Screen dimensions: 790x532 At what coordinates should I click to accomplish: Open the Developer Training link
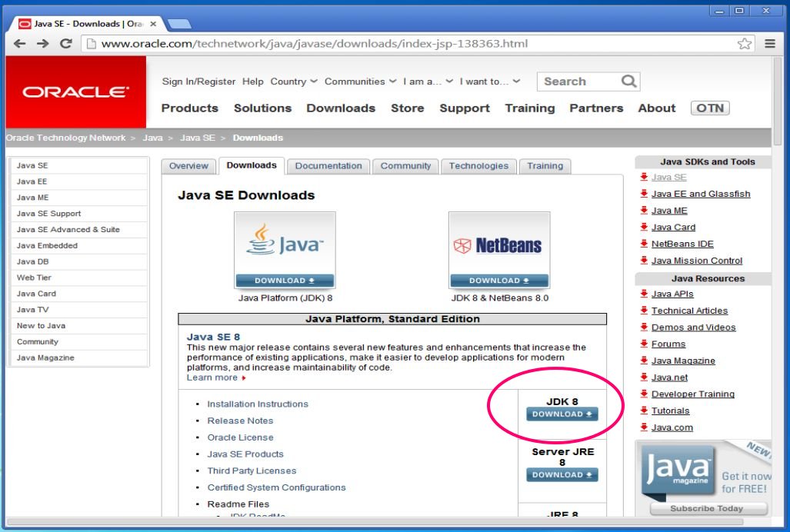693,394
